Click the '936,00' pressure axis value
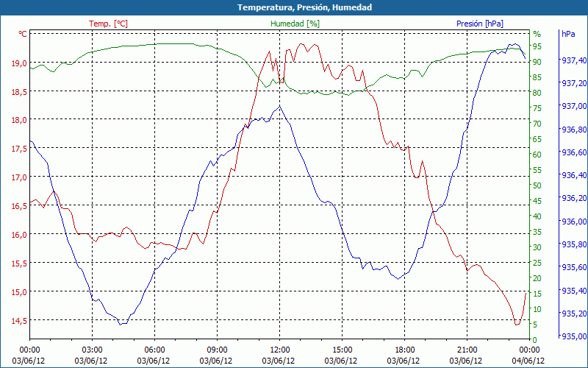 tap(573, 222)
